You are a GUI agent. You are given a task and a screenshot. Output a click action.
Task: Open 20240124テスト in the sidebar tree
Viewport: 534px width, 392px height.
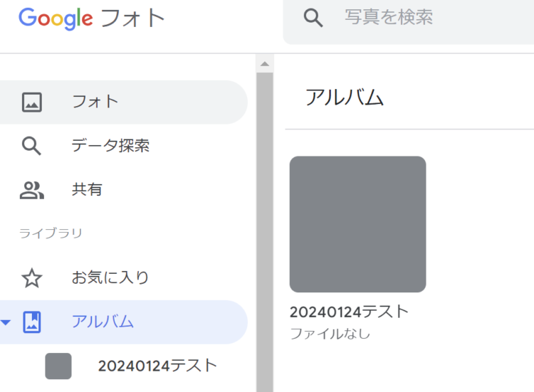(157, 366)
